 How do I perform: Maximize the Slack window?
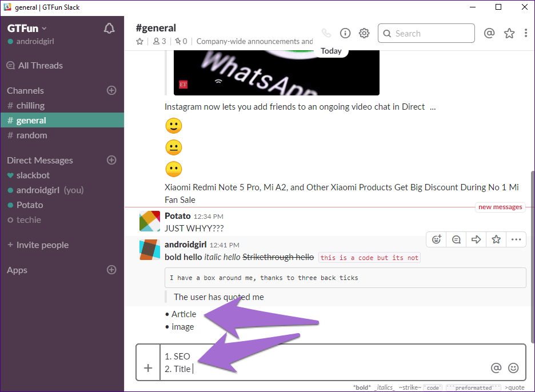(x=498, y=7)
